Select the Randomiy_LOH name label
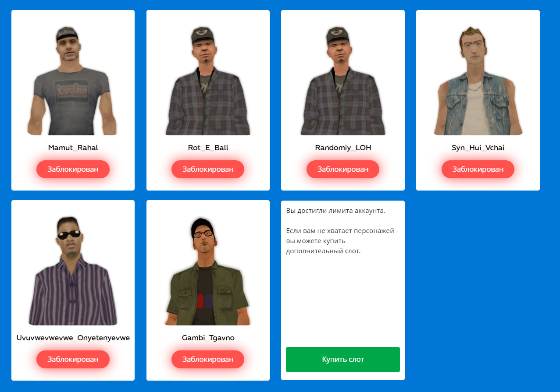This screenshot has height=392, width=560. point(343,148)
